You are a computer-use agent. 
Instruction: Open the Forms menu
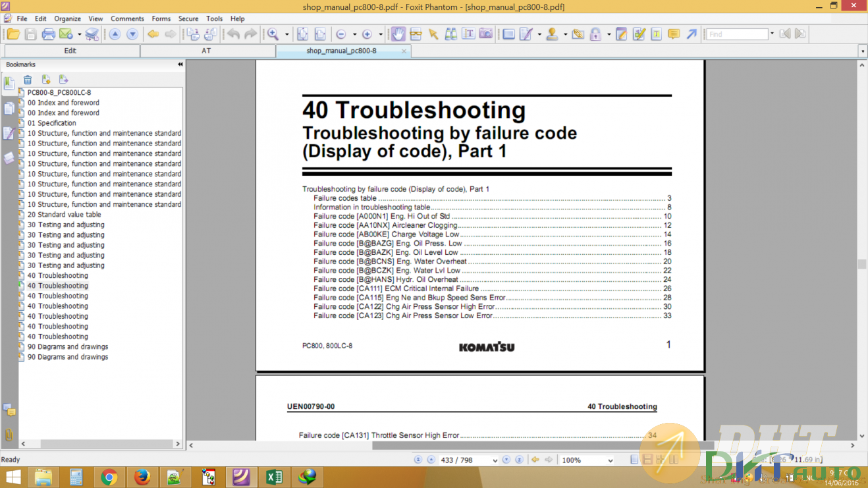coord(161,18)
